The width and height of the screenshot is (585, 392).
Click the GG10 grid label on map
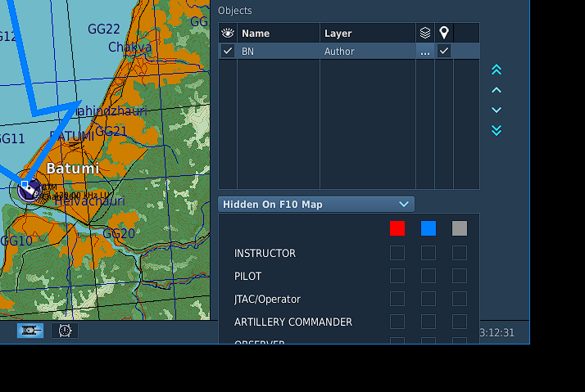[x=16, y=241]
